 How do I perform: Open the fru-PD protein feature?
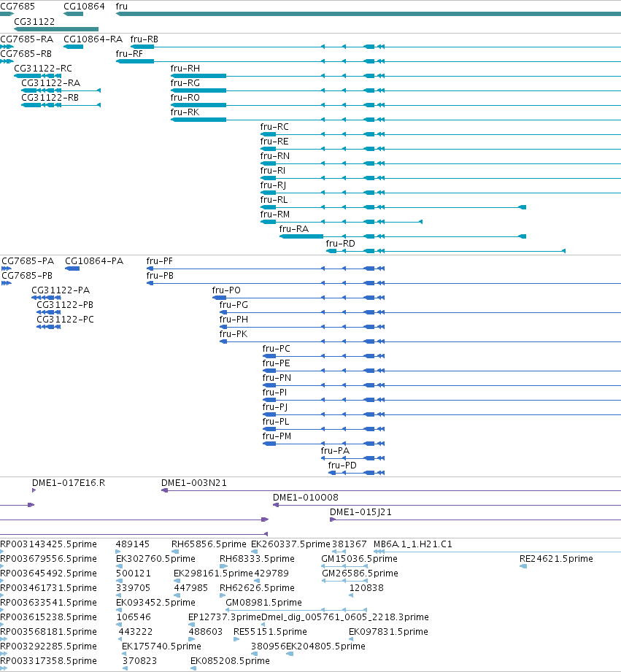tap(342, 465)
